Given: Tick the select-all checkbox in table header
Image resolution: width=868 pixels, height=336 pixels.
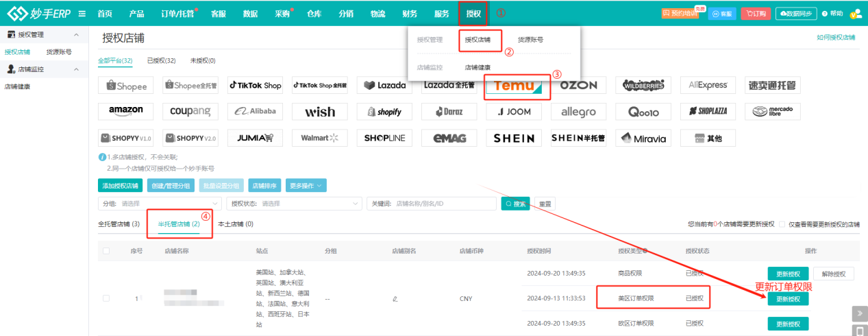Looking at the screenshot, I should click(106, 251).
